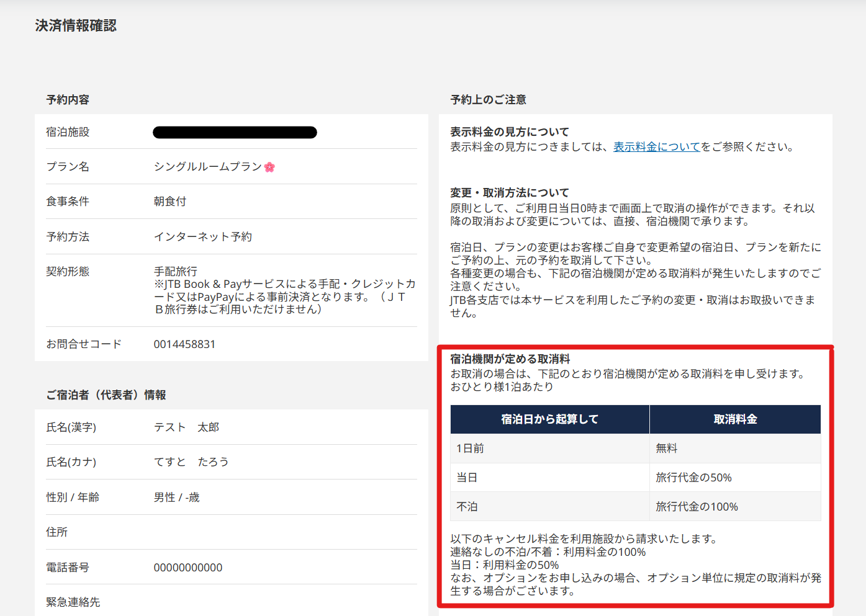Click the 決済情報確認 page heading
Image resolution: width=866 pixels, height=616 pixels.
point(76,25)
